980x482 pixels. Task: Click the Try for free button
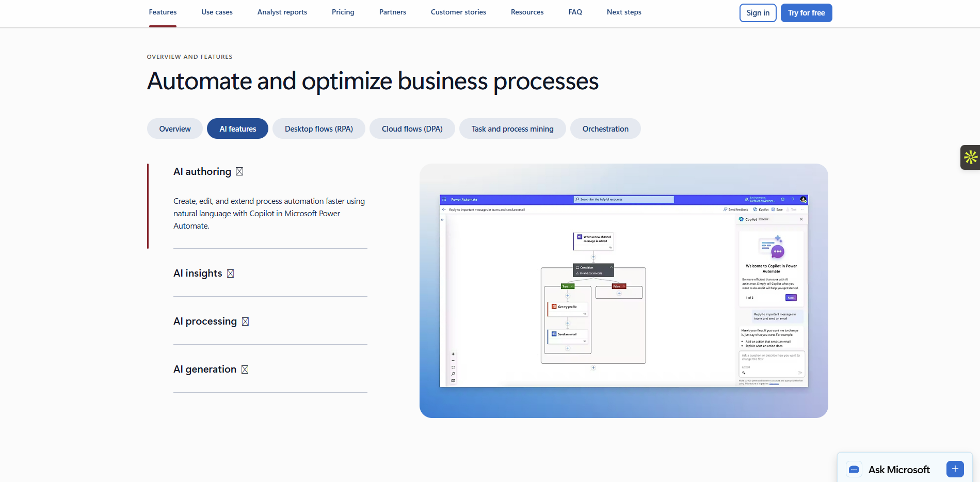[x=806, y=12]
